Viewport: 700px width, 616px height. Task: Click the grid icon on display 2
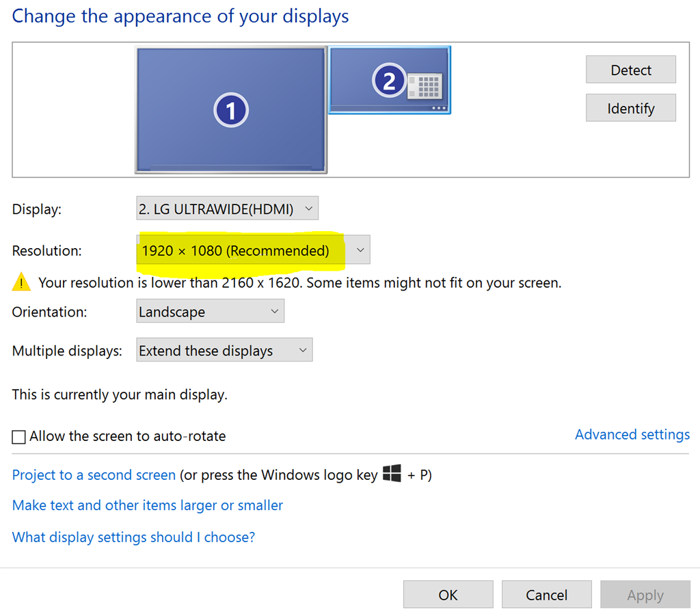pos(425,87)
